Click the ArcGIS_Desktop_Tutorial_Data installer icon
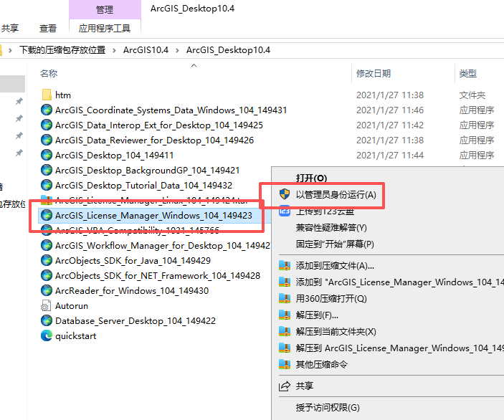Screen dimensions: 504x420 pyautogui.click(x=47, y=185)
